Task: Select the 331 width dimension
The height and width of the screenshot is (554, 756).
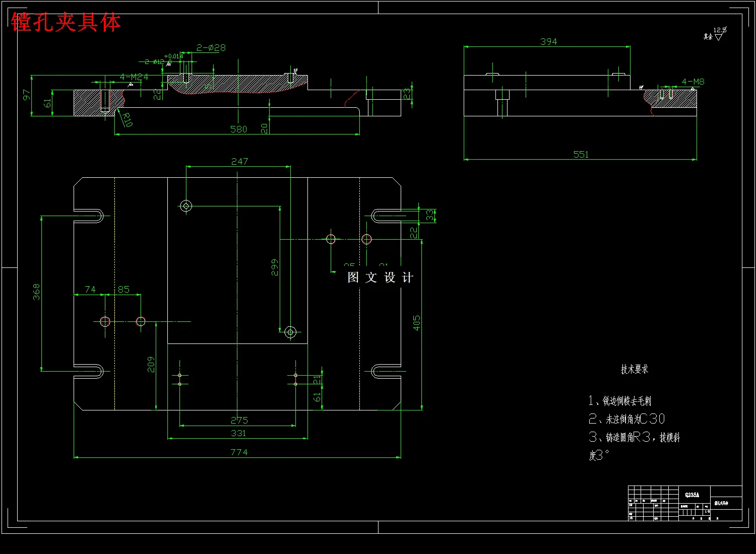Action: tap(238, 433)
